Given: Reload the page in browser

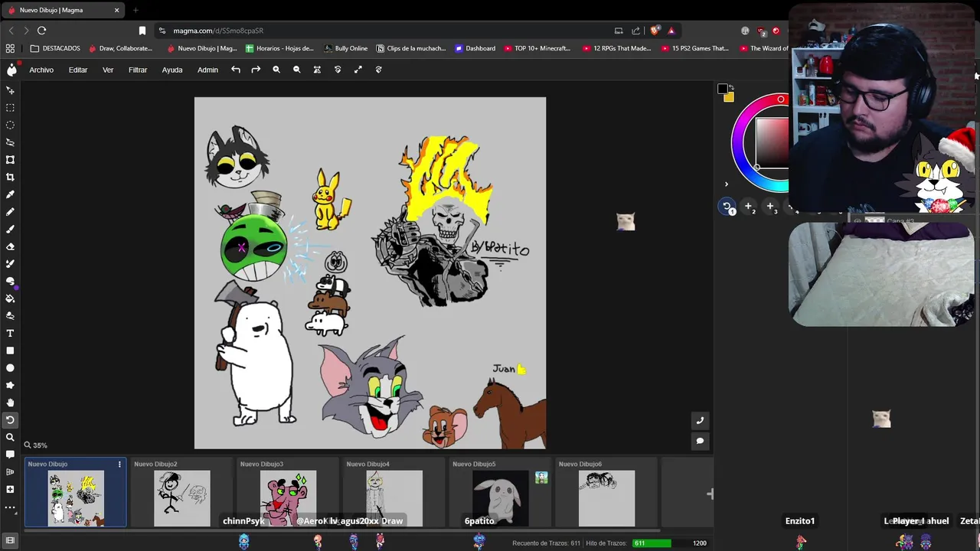Looking at the screenshot, I should [x=41, y=31].
